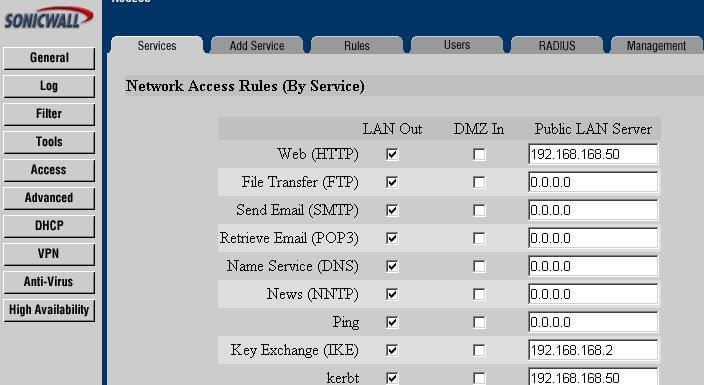The height and width of the screenshot is (385, 704).
Task: Click the Name Service (DNS) label
Action: click(293, 266)
